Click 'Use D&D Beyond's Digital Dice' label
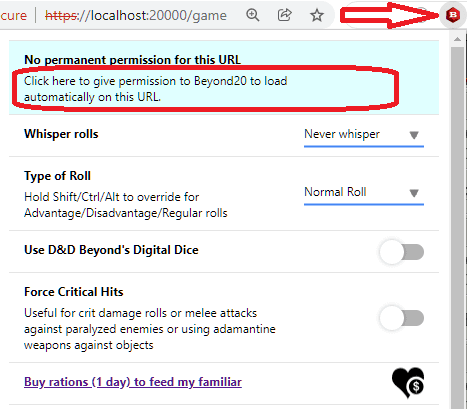This screenshot has height=409, width=469. point(111,250)
